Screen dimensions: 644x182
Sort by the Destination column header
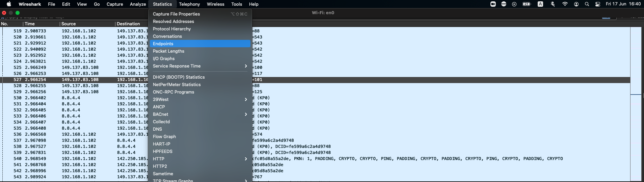[x=132, y=24]
